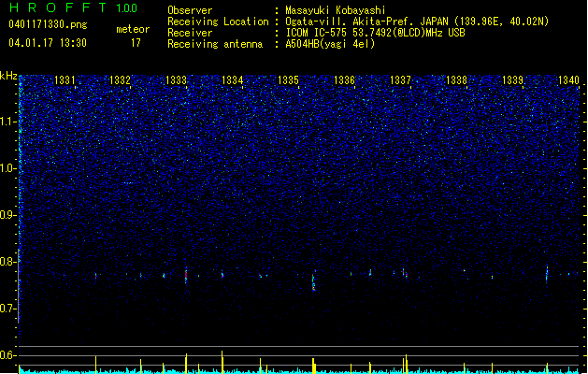Click the 0.6 kHz frequency label
Image resolution: width=588 pixels, height=374 pixels.
(x=7, y=355)
